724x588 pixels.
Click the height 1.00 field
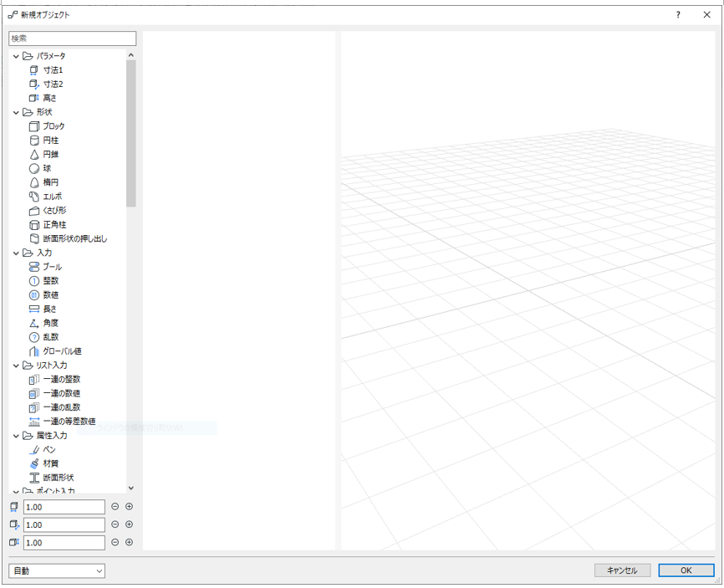tap(64, 543)
